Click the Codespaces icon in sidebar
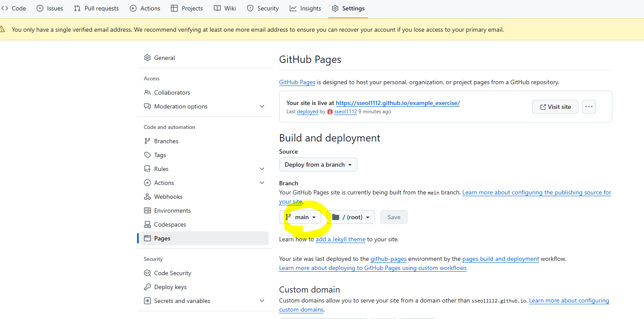644x319 pixels. [x=147, y=224]
